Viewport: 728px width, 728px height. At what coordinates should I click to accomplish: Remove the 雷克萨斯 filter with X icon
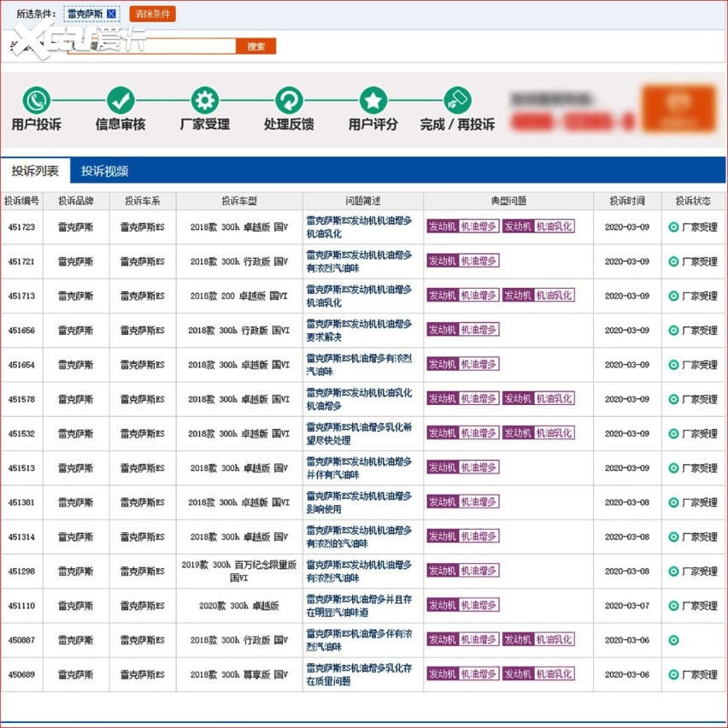point(111,15)
